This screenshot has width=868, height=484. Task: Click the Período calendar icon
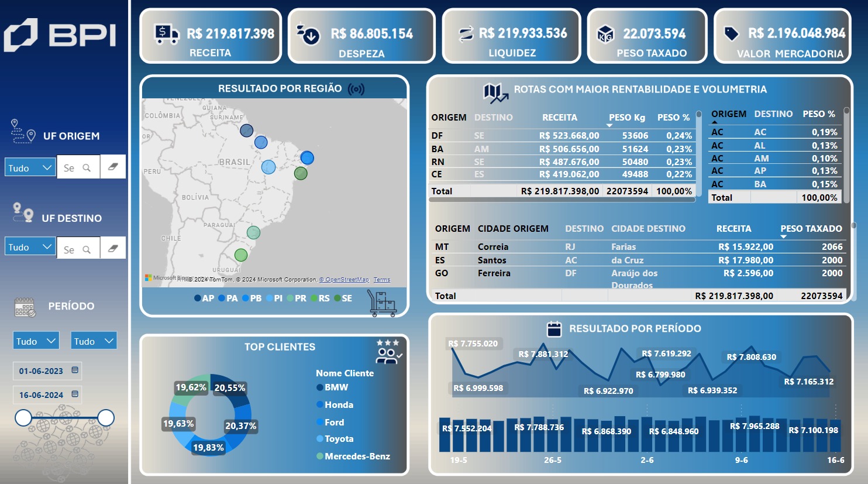(25, 307)
